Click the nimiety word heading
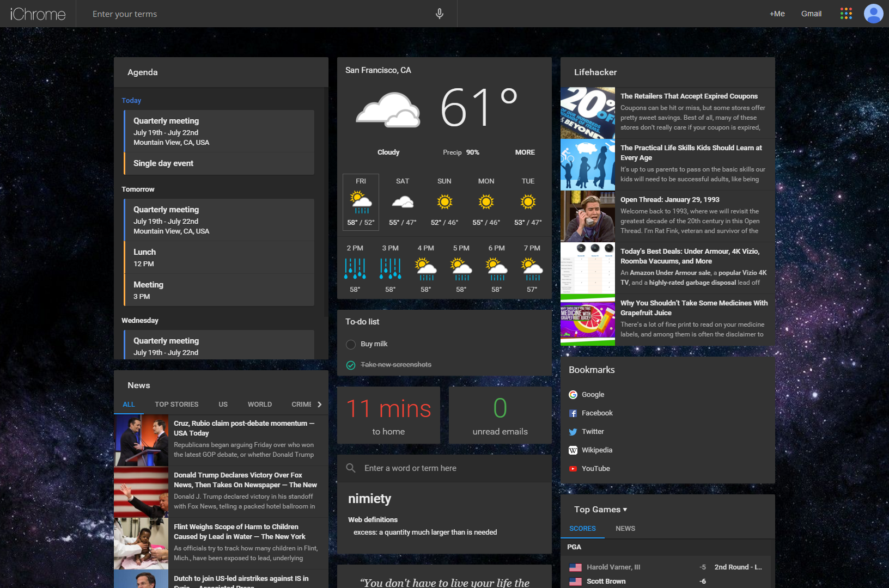The image size is (889, 588). tap(369, 499)
